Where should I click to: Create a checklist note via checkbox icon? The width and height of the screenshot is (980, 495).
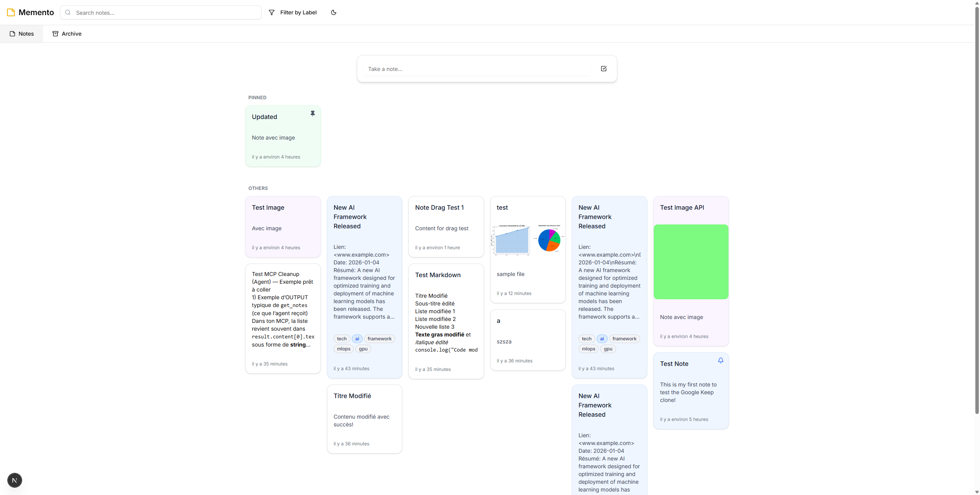[603, 69]
